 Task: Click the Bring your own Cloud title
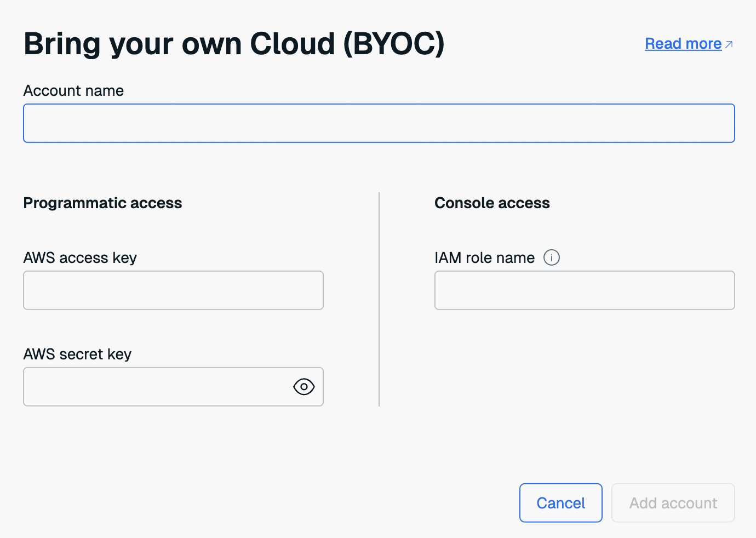pos(234,44)
